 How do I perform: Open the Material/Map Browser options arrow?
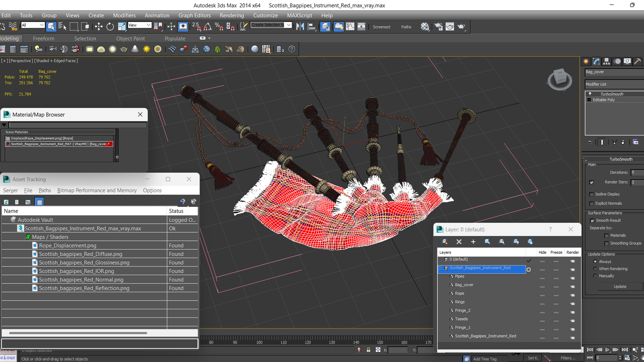(4, 125)
